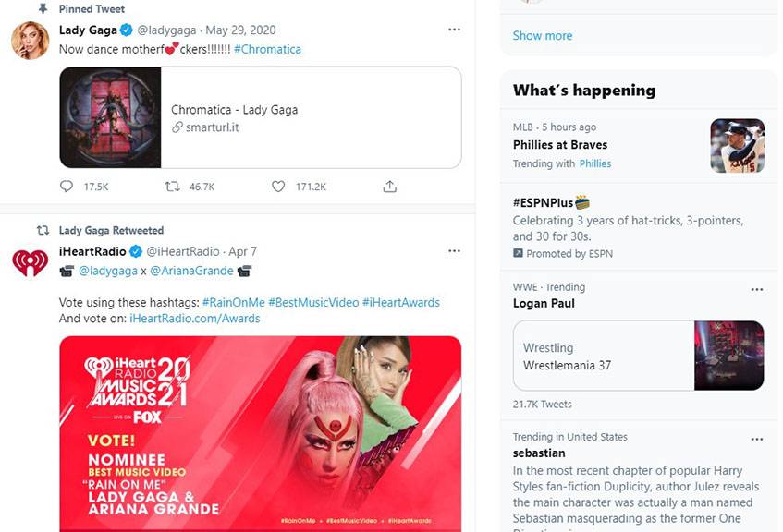Open the Chromatica album cover thumbnail
Viewport: 783px width, 532px height.
pos(111,117)
